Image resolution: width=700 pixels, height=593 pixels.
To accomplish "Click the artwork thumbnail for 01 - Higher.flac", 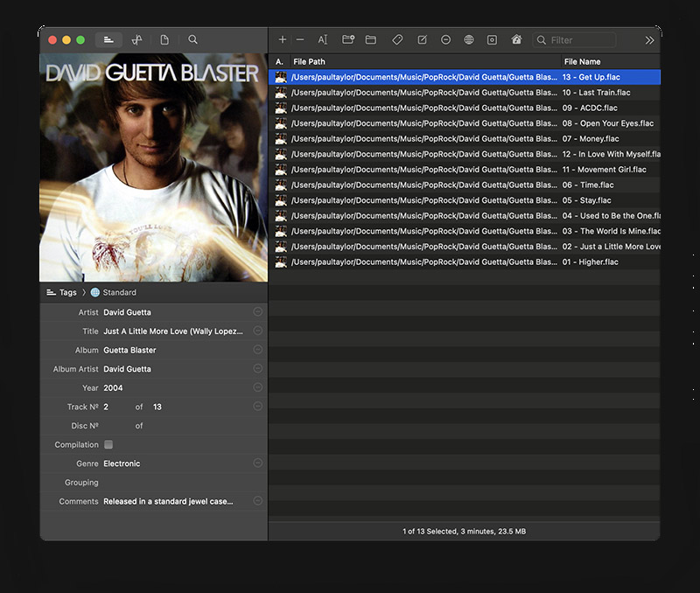I will [x=281, y=262].
